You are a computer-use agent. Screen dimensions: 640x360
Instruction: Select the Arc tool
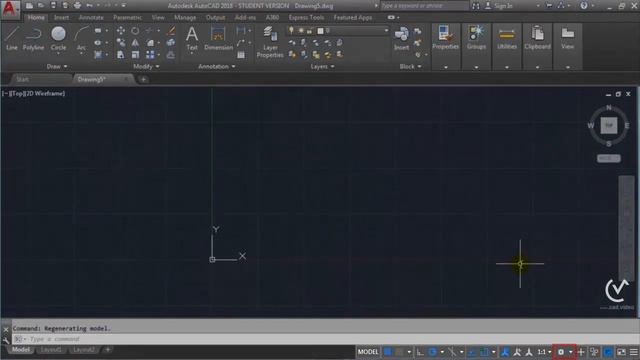coord(81,38)
